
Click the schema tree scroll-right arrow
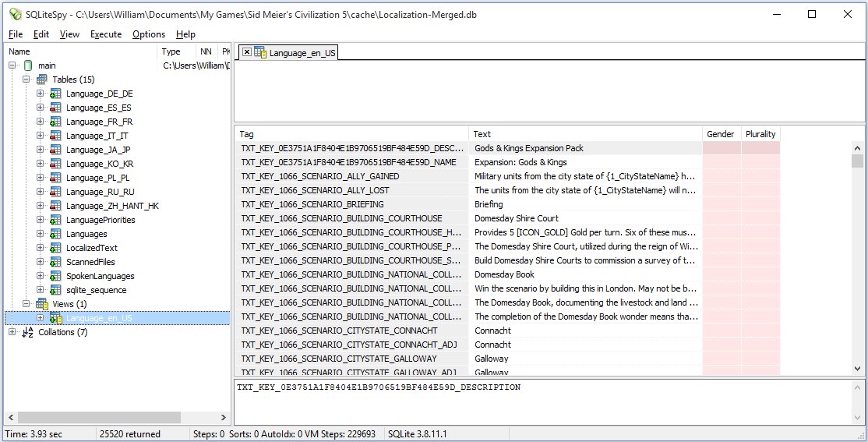click(223, 417)
